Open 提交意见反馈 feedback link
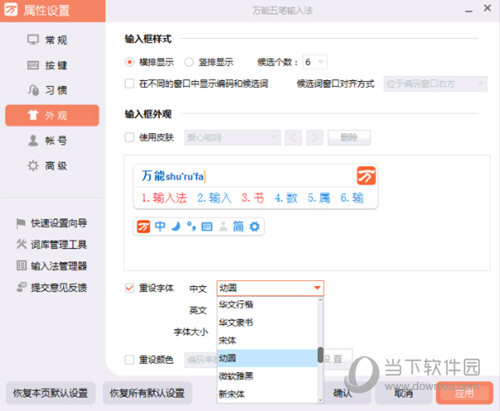Screen dimensions: 500x411 pyautogui.click(x=52, y=287)
